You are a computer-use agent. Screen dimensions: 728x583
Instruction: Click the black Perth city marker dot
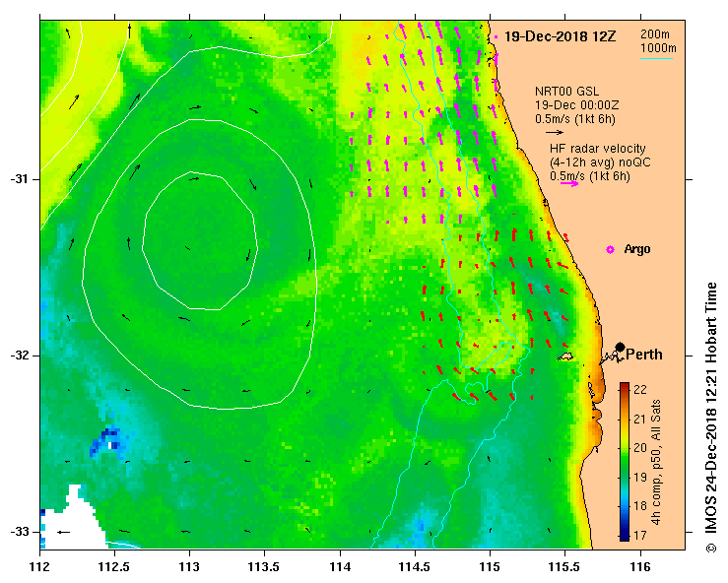[x=620, y=347]
